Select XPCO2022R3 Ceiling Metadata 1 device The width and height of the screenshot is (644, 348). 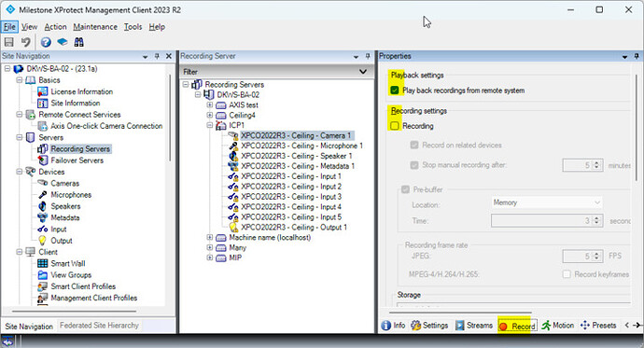point(298,166)
